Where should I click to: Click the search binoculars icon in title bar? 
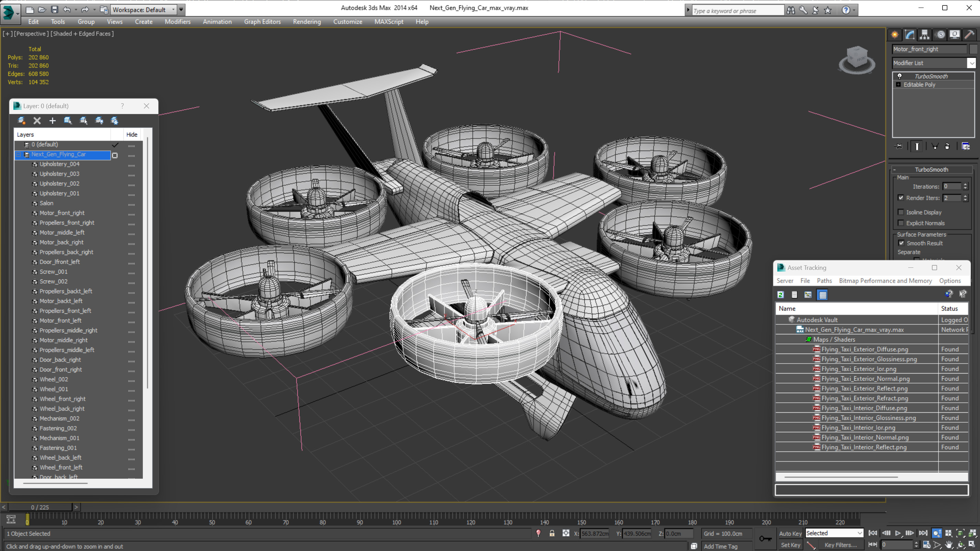tap(791, 10)
